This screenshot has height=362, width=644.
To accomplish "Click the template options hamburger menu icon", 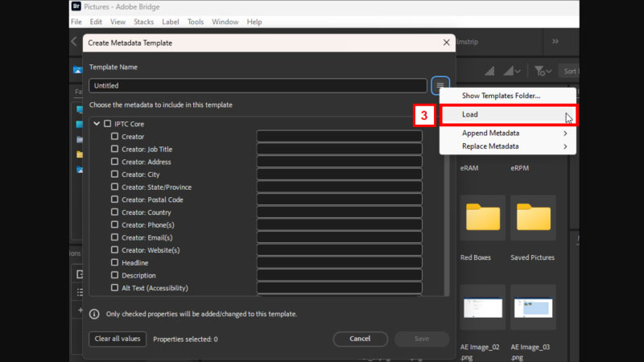I will tap(440, 85).
